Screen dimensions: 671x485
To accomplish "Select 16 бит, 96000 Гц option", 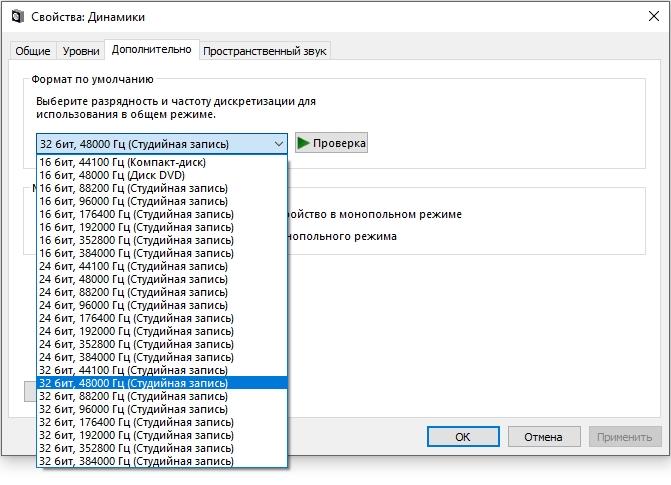I will pos(162,201).
